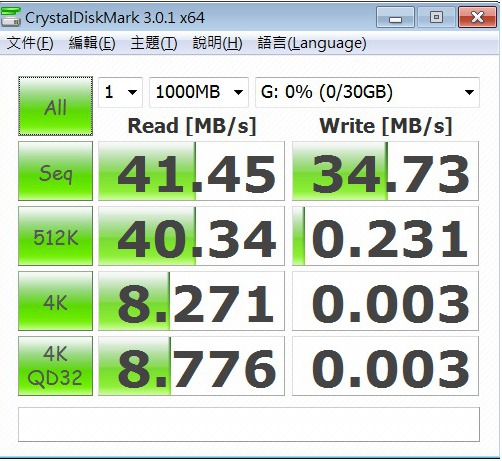Click the 512K read result 40.34
This screenshot has width=502, height=461.
tap(191, 236)
